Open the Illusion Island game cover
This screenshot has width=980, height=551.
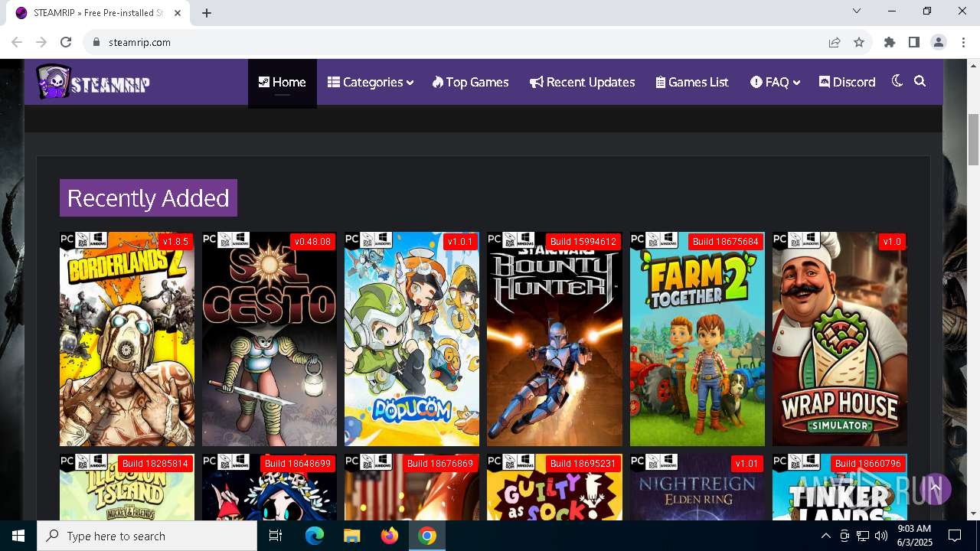pos(127,487)
